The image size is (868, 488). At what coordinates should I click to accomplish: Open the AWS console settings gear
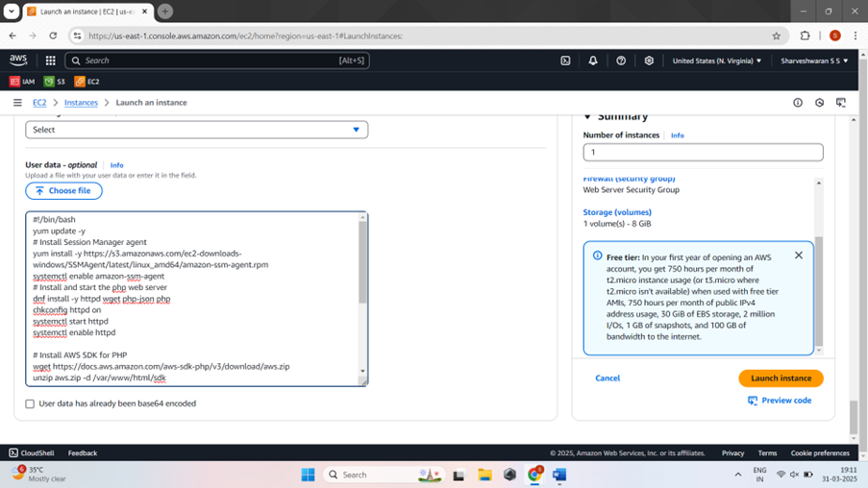649,61
